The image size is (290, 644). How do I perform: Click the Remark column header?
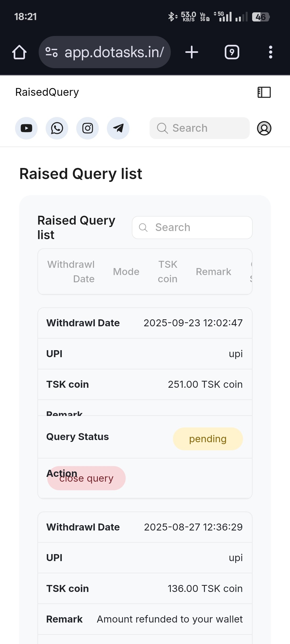coord(213,272)
